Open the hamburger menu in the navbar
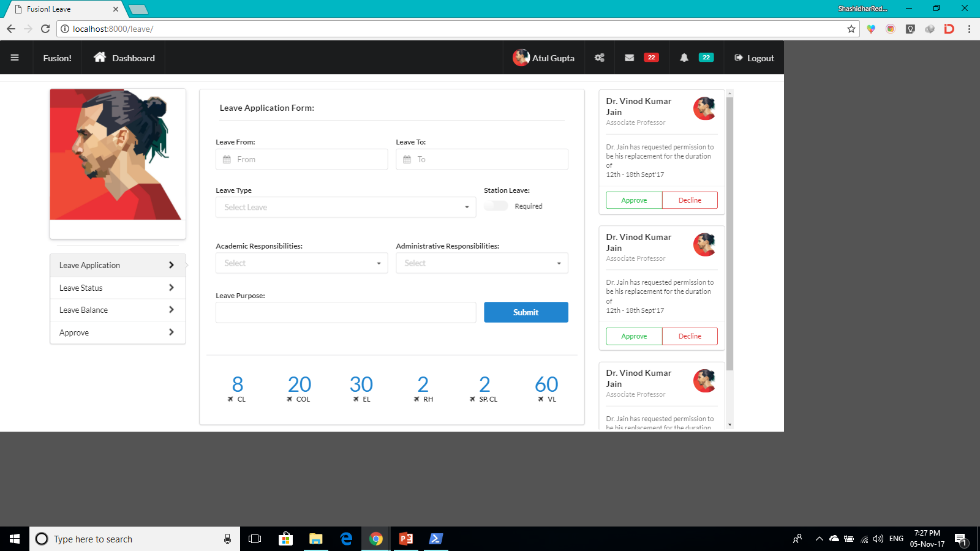The image size is (980, 551). (15, 58)
